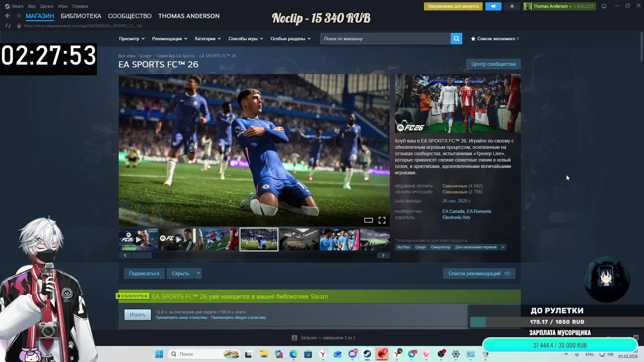
Task: Switch to the СООБЩЕСТВО tab
Action: (x=130, y=16)
